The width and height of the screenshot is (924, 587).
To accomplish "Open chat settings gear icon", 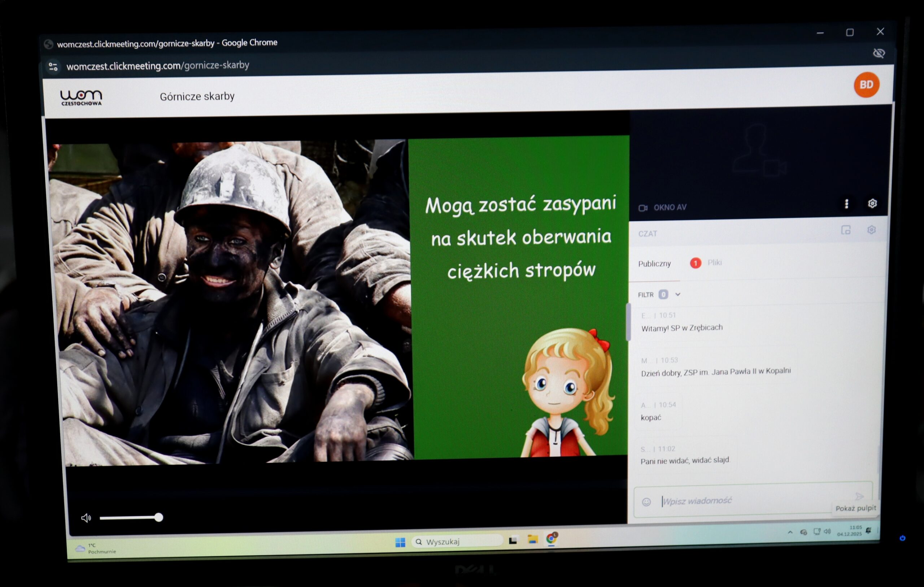I will [x=871, y=230].
